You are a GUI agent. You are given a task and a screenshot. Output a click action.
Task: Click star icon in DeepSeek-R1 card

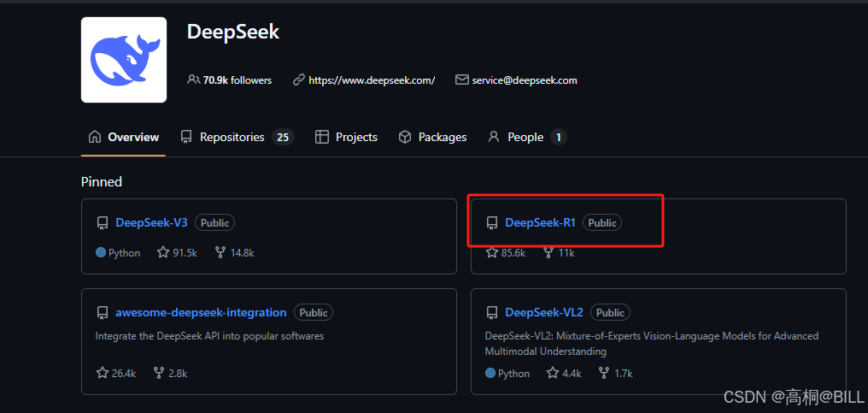[x=491, y=253]
